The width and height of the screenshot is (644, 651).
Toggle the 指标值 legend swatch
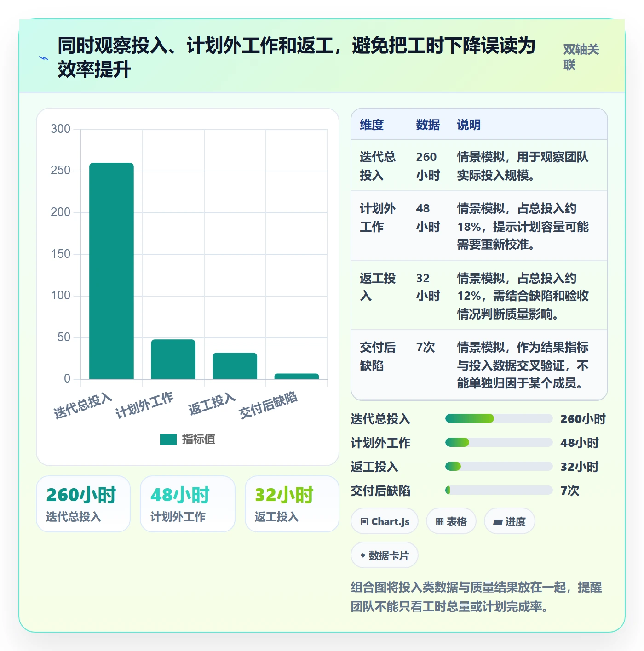168,440
